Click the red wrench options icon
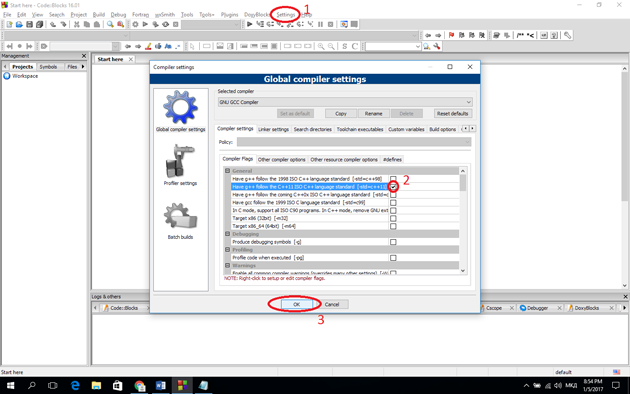The width and height of the screenshot is (630, 394). [x=437, y=47]
